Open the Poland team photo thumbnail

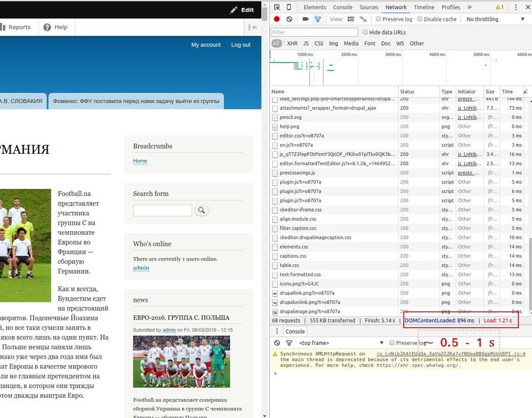[182, 362]
